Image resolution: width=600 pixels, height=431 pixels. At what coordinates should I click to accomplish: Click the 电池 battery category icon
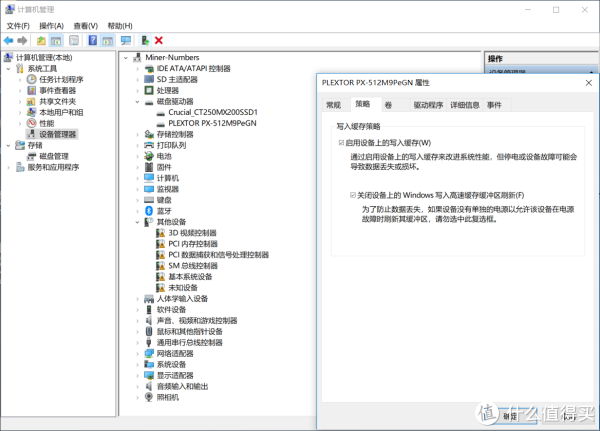pyautogui.click(x=149, y=156)
